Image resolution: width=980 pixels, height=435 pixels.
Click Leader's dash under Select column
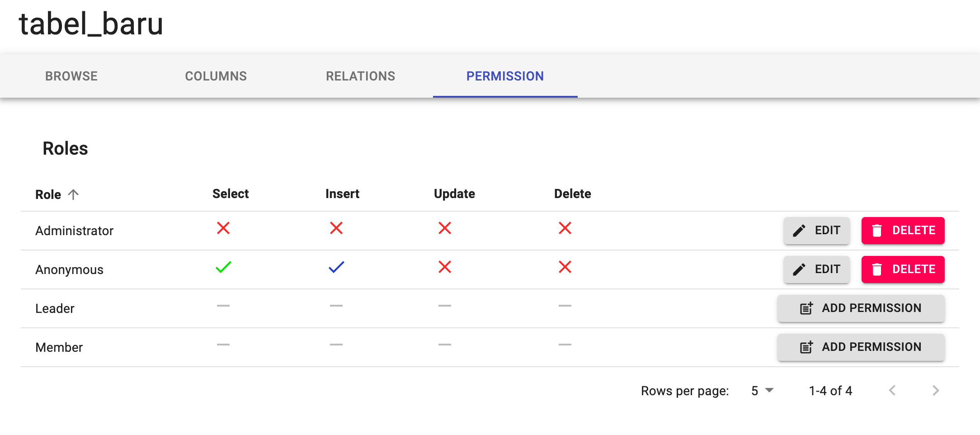(x=223, y=306)
